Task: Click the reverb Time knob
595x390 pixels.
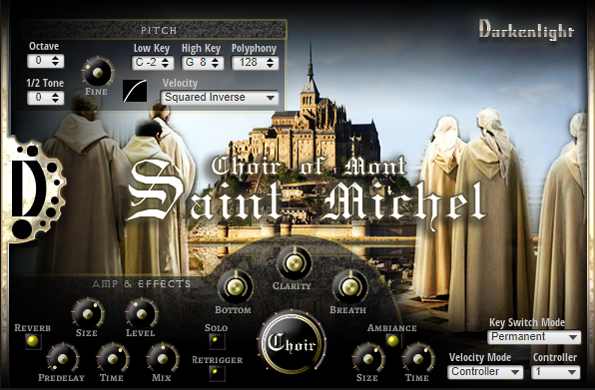Action: click(x=113, y=359)
